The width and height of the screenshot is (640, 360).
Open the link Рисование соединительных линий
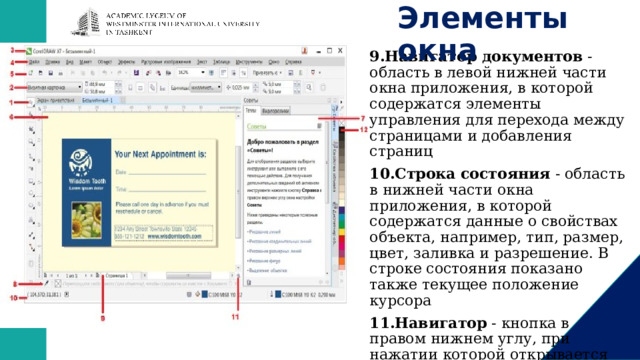tap(279, 241)
